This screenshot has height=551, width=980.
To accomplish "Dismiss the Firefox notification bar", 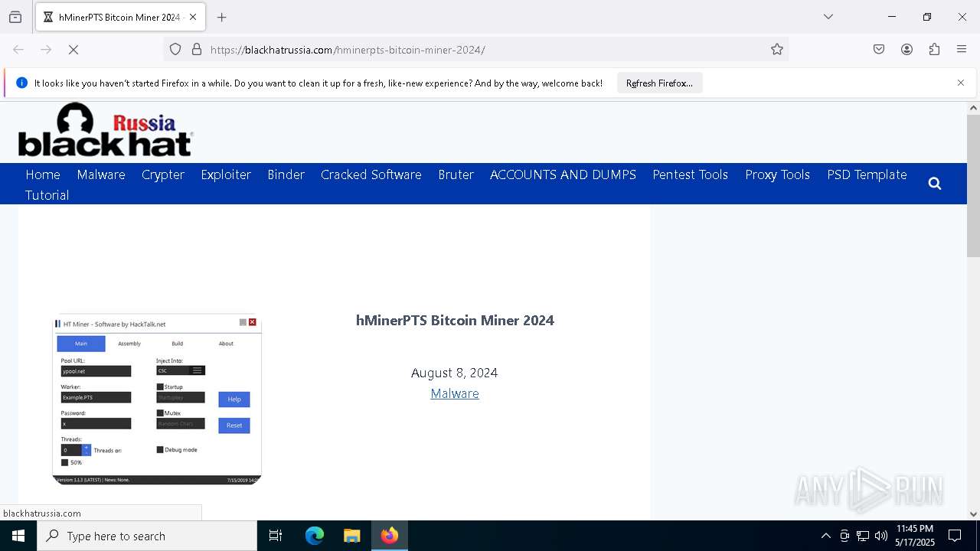I will (961, 83).
